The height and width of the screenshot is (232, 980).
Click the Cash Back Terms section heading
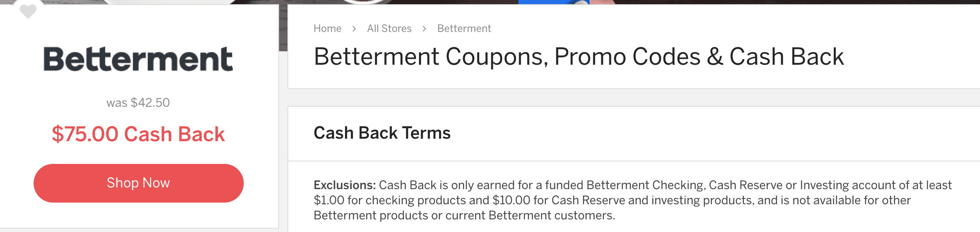click(382, 133)
